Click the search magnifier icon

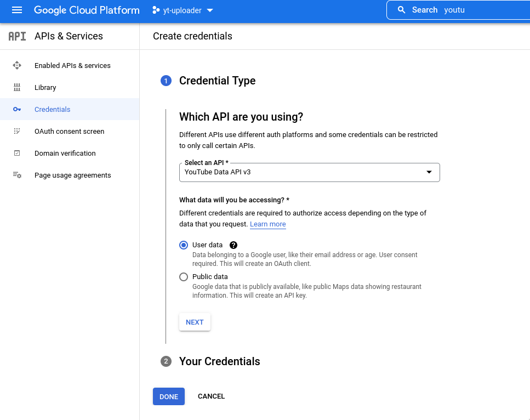(401, 10)
